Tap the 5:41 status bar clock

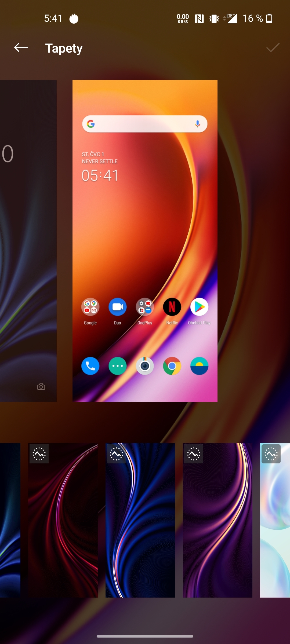53,18
